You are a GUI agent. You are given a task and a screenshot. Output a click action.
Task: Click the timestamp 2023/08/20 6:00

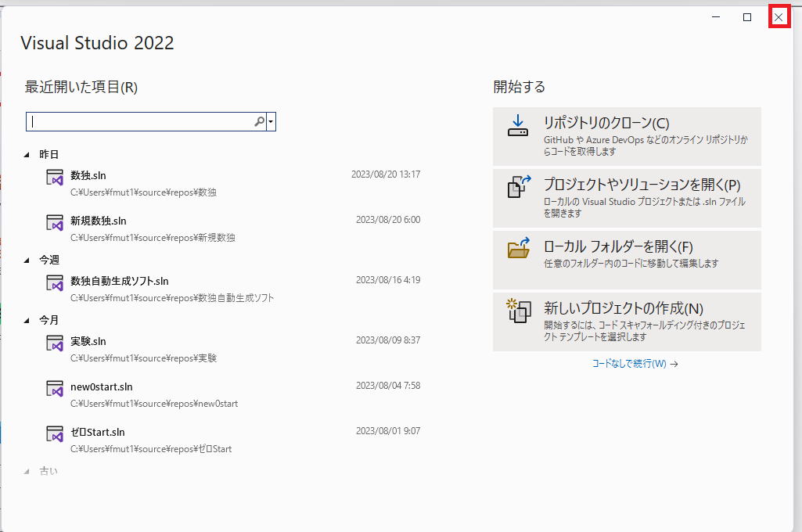tap(388, 220)
